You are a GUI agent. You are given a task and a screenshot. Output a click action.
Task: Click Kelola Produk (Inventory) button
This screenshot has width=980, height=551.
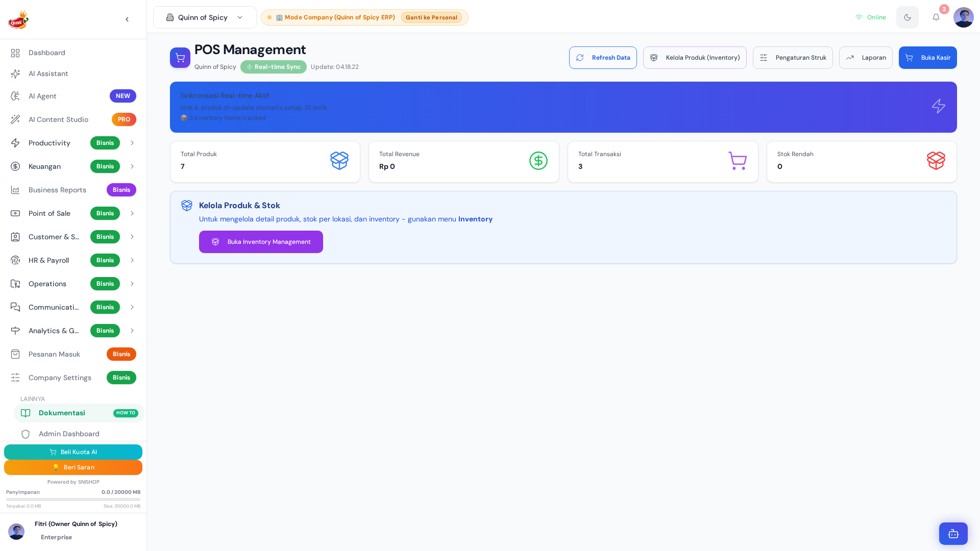click(695, 58)
